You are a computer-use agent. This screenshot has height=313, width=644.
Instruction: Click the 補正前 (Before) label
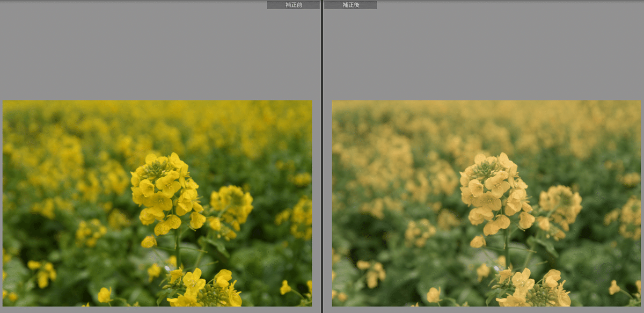tap(293, 5)
